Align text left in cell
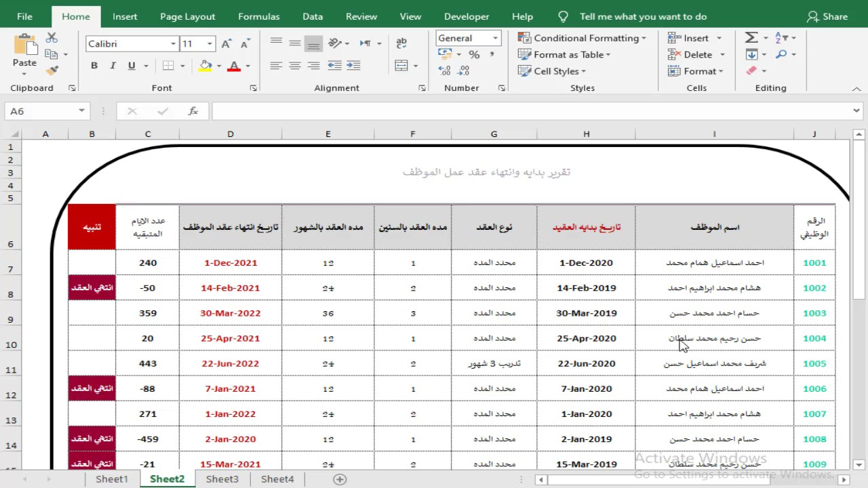 point(276,66)
